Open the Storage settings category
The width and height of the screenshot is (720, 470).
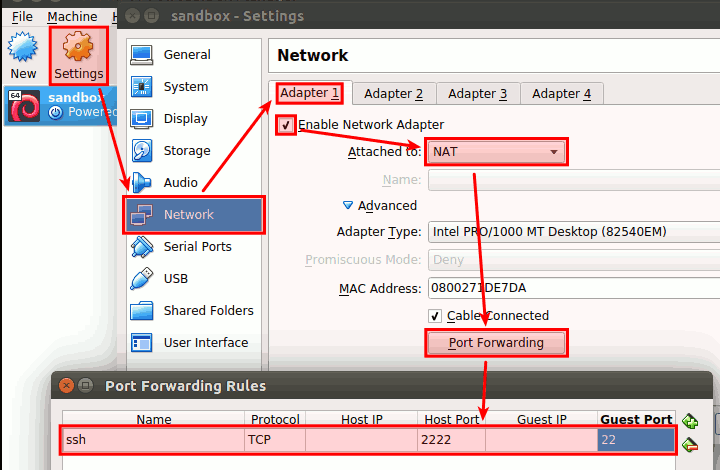193,151
